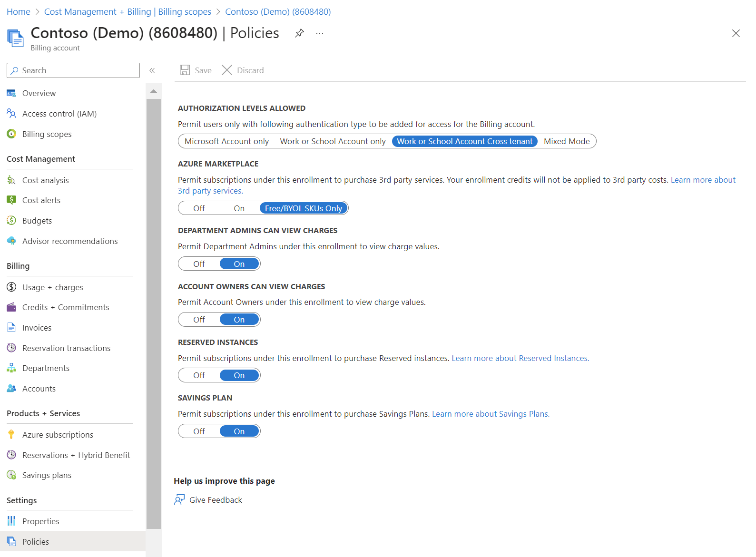Click the Give Feedback icon
Viewport: 756px width, 557px height.
tap(179, 500)
